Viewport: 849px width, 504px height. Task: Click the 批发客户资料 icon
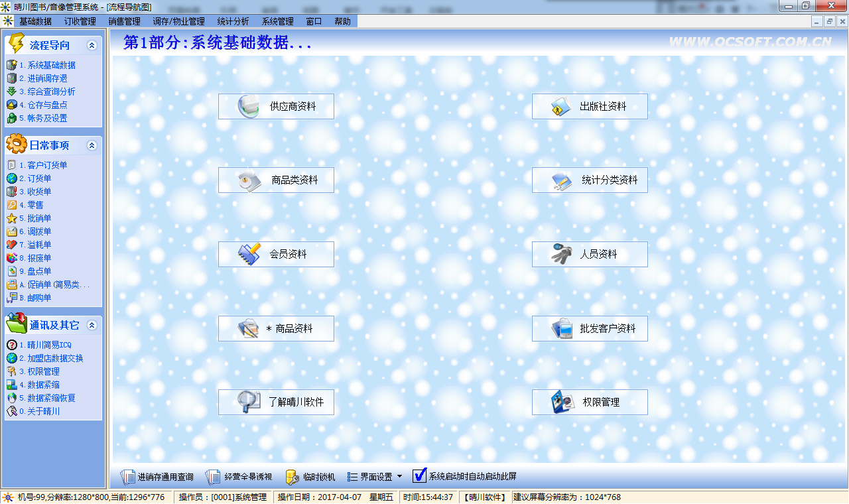click(x=562, y=328)
